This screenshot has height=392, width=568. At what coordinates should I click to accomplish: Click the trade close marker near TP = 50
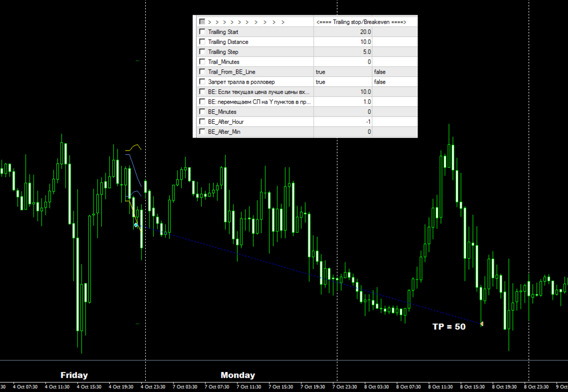click(x=481, y=324)
